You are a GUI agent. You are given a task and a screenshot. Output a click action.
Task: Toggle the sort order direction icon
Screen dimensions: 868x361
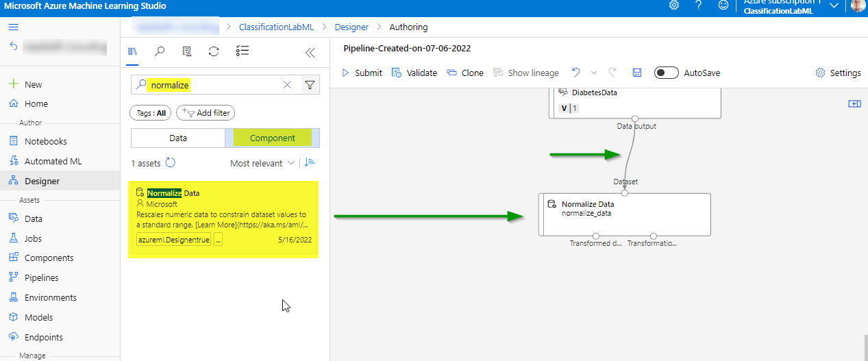pos(310,163)
